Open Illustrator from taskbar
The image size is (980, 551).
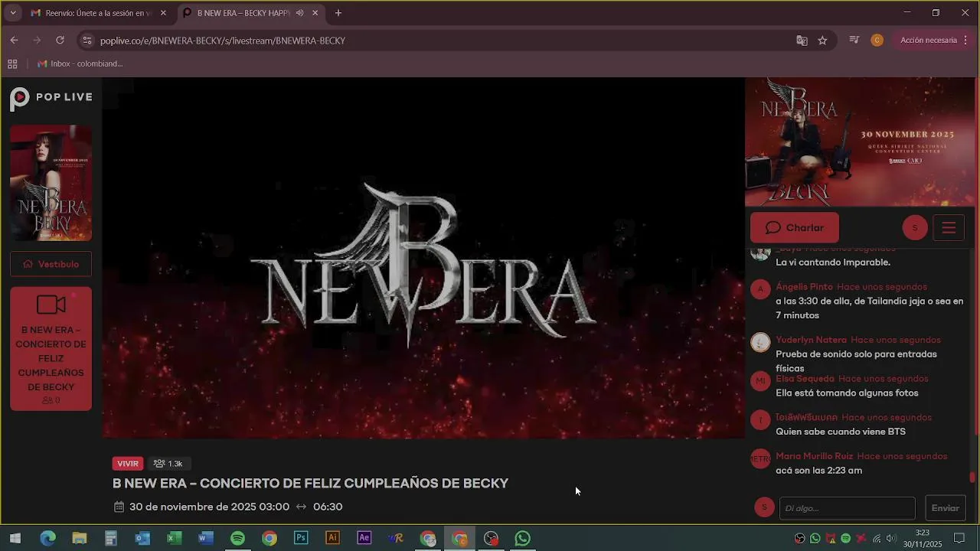(332, 539)
